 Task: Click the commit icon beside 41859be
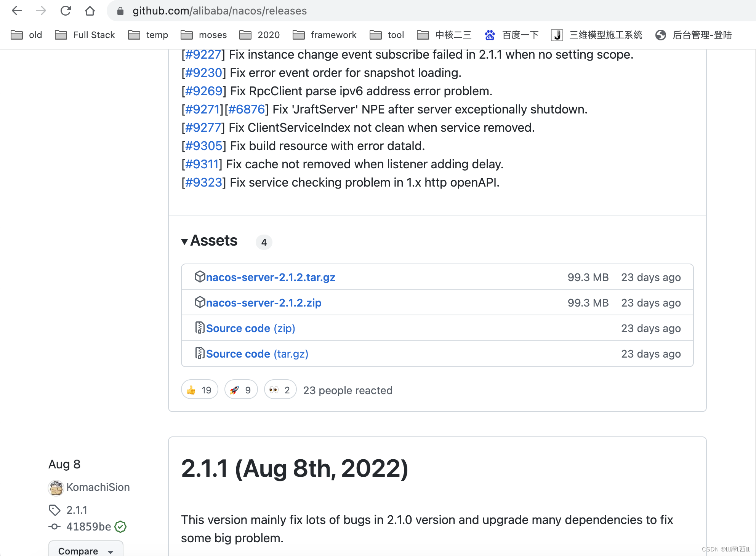(x=54, y=527)
